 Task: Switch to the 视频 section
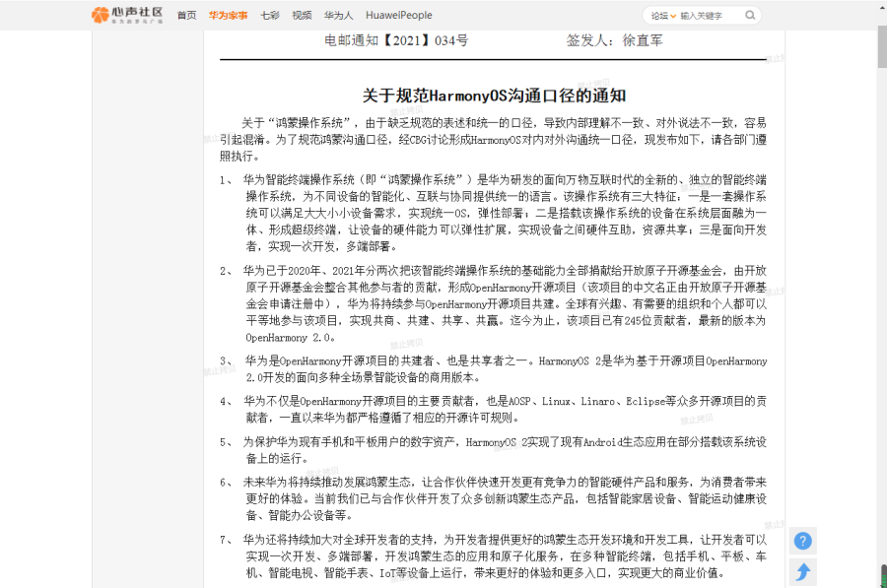coord(302,16)
